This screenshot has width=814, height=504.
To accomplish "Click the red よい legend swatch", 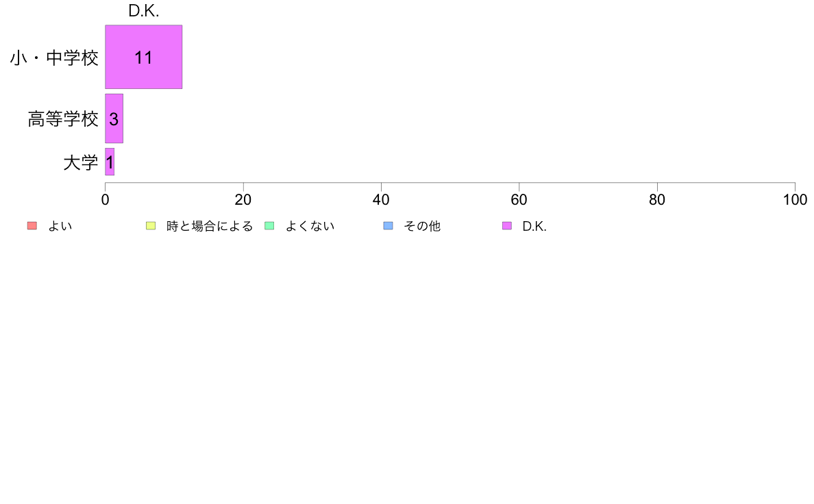I will 32,226.
